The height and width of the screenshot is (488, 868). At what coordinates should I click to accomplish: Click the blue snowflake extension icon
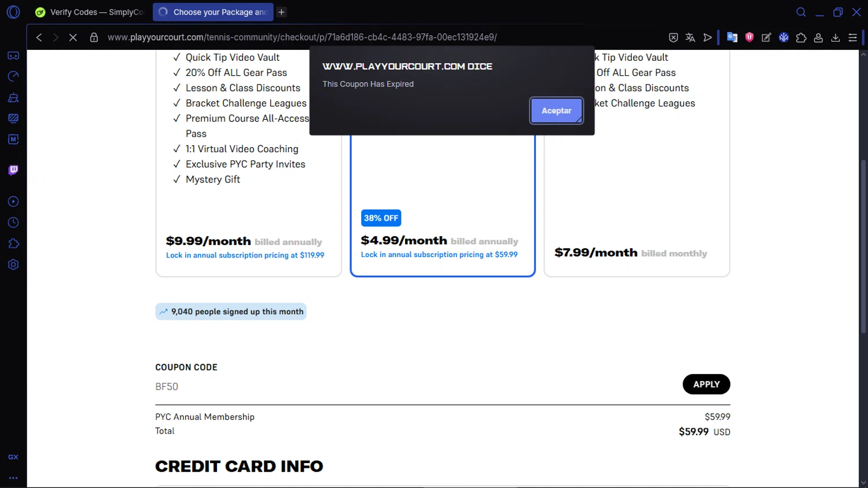pos(784,38)
